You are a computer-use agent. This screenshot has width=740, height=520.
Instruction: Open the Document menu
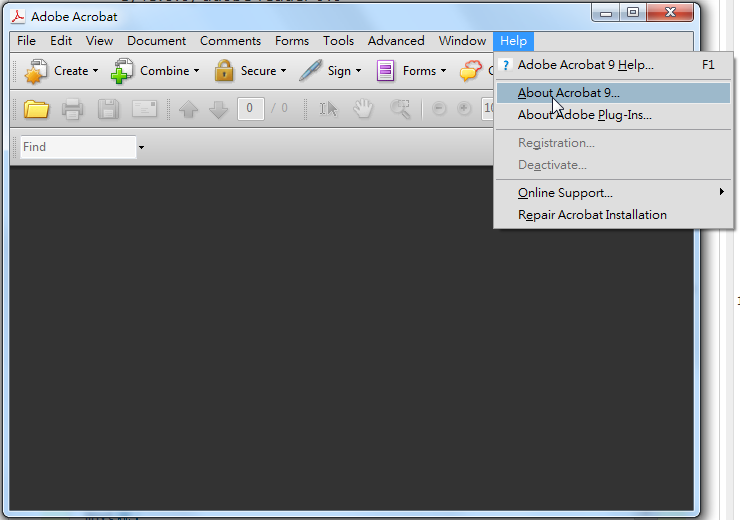point(156,41)
